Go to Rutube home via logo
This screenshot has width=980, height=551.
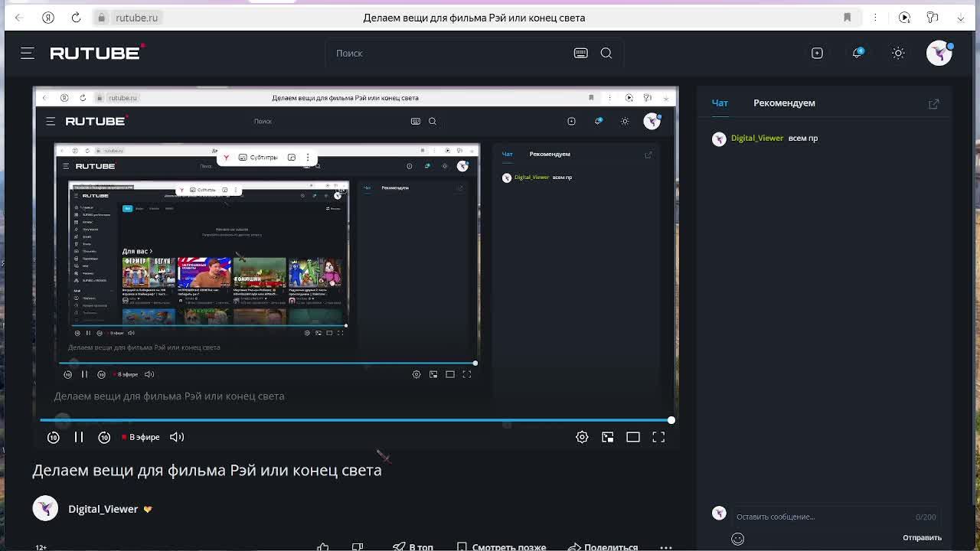97,53
